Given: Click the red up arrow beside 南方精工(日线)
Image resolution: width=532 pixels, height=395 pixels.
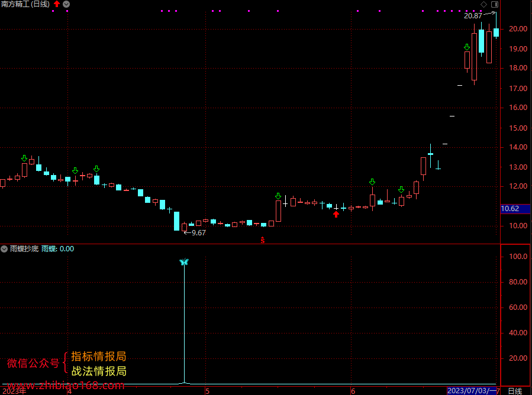Looking at the screenshot, I should point(57,4).
